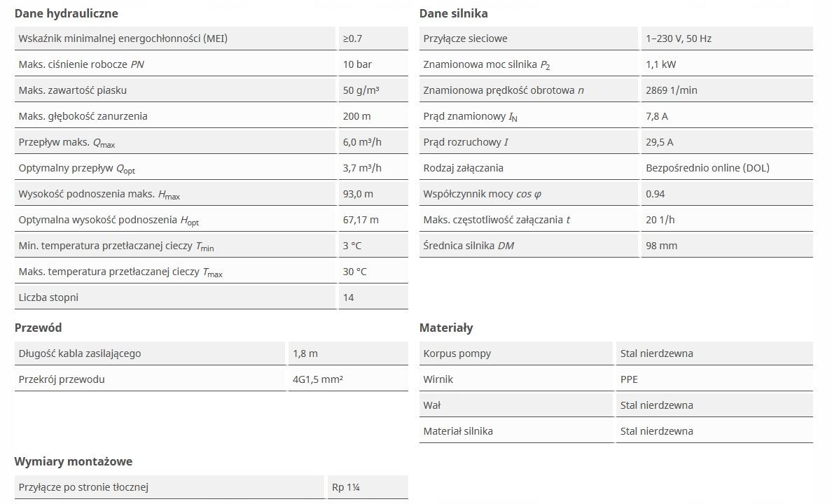Select the "4G1,5 mm²" cable cross-section value
Image resolution: width=832 pixels, height=504 pixels.
click(x=318, y=379)
